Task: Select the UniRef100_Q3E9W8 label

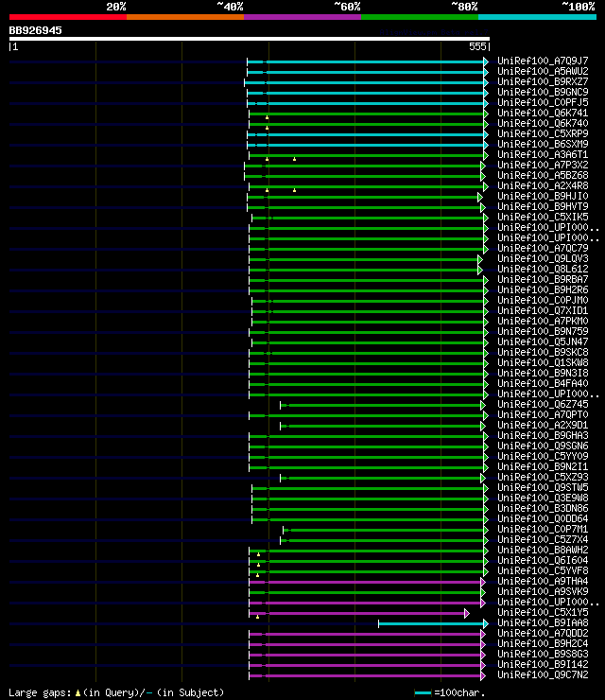Action: (543, 498)
